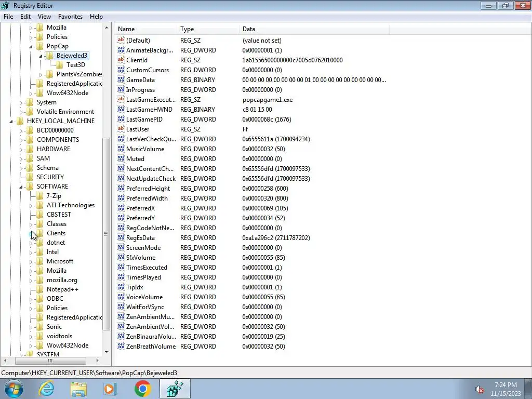Collapse the HKEY_LOCAL_MACHINE hive
Screen dimensions: 532x399
point(11,122)
